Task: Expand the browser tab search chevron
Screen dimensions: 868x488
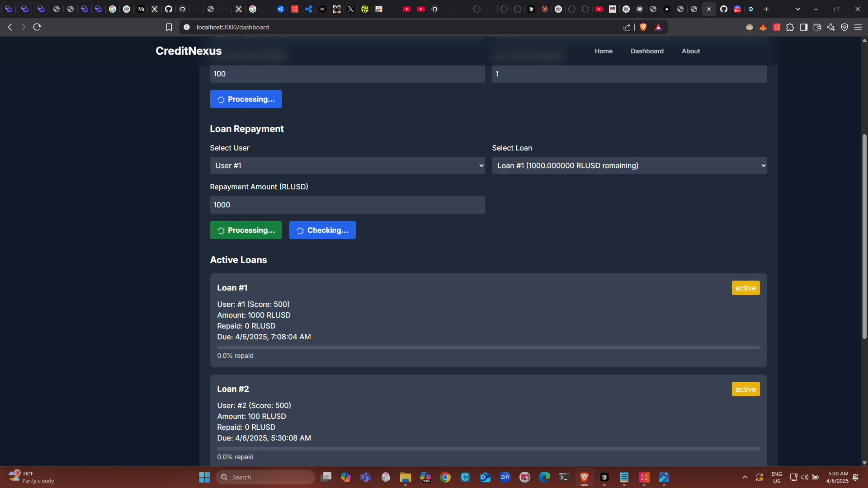Action: [x=797, y=9]
